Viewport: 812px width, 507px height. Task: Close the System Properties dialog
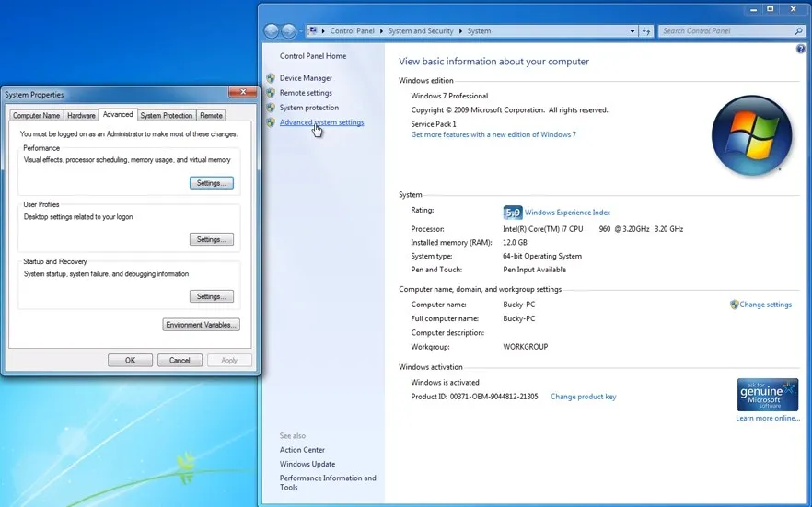pyautogui.click(x=243, y=93)
